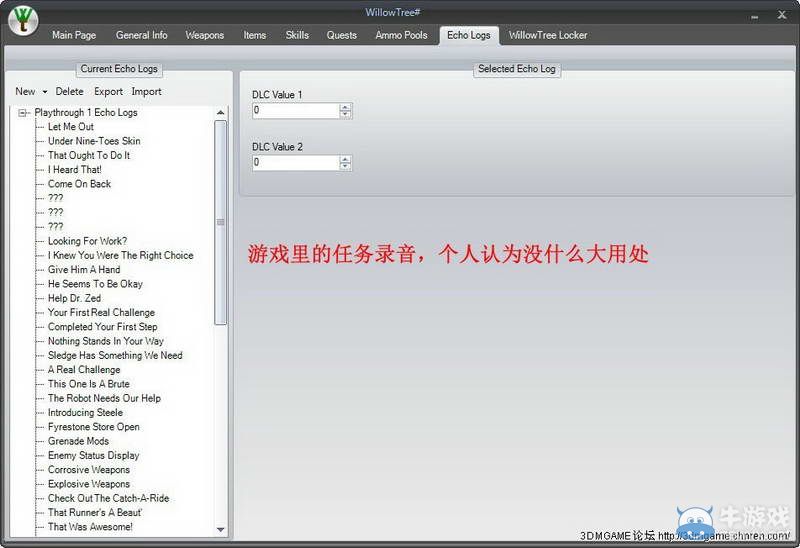Screen dimensions: 800x548
Task: Select 'That Was Awesome!' echo log
Action: (90, 527)
